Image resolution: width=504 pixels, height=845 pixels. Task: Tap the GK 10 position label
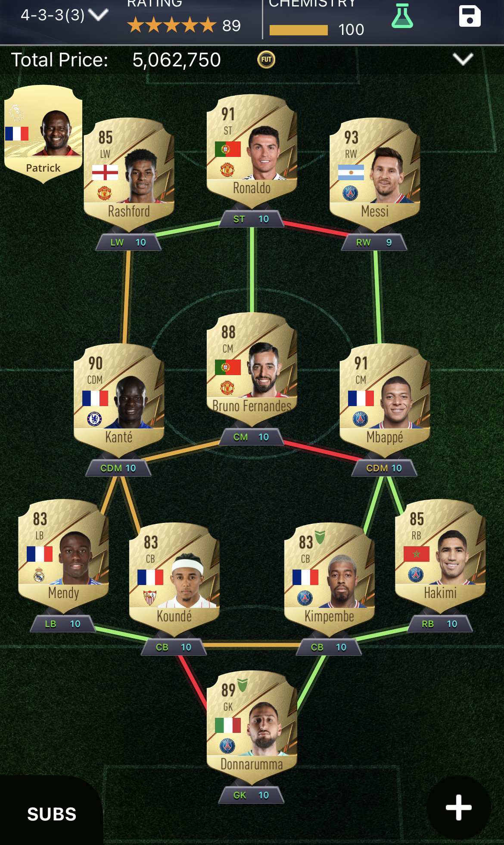coord(251,795)
